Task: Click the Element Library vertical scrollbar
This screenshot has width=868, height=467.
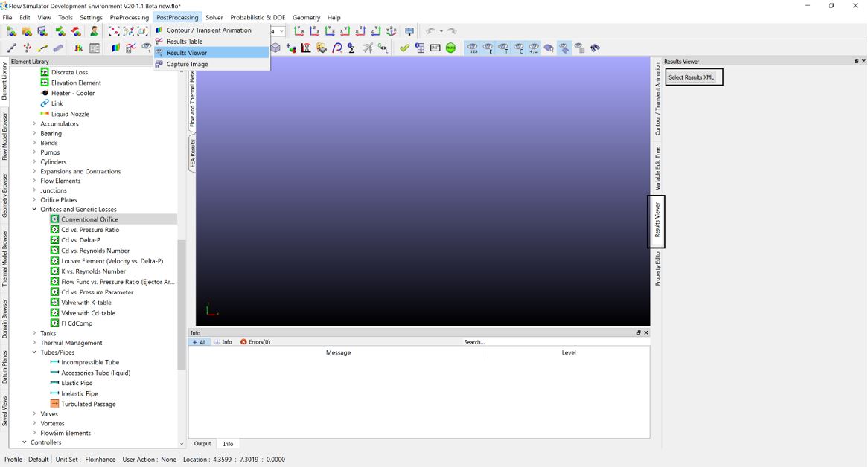Action: click(182, 305)
